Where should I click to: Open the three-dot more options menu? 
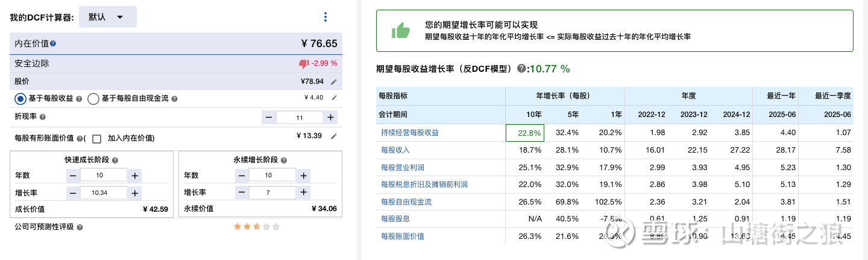coord(325,17)
